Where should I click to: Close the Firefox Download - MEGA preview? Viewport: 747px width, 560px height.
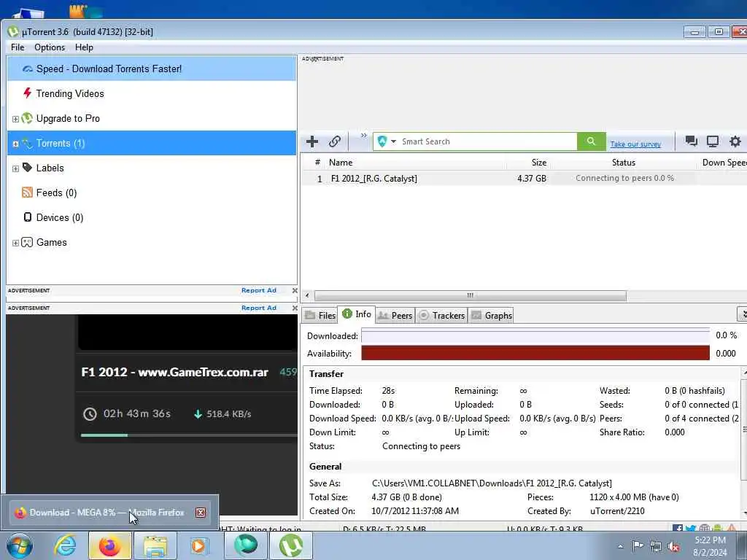click(201, 513)
